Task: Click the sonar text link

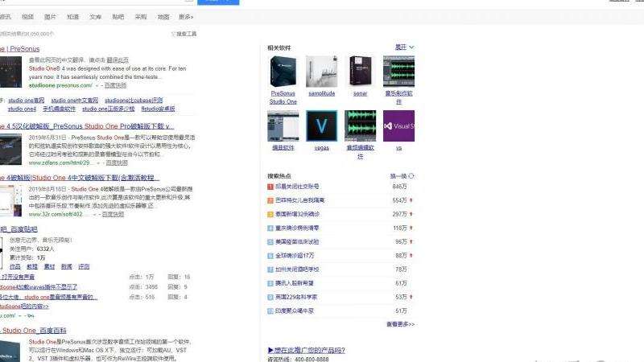Action: pos(360,93)
